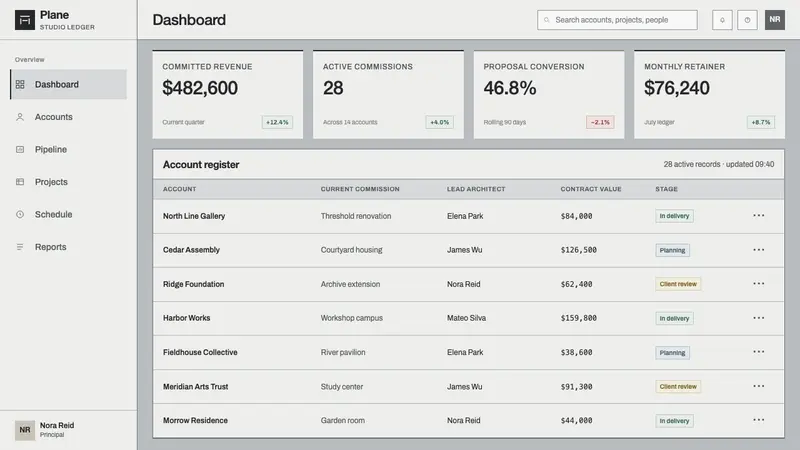
Task: Select the Proposal Conversion card
Action: (549, 94)
